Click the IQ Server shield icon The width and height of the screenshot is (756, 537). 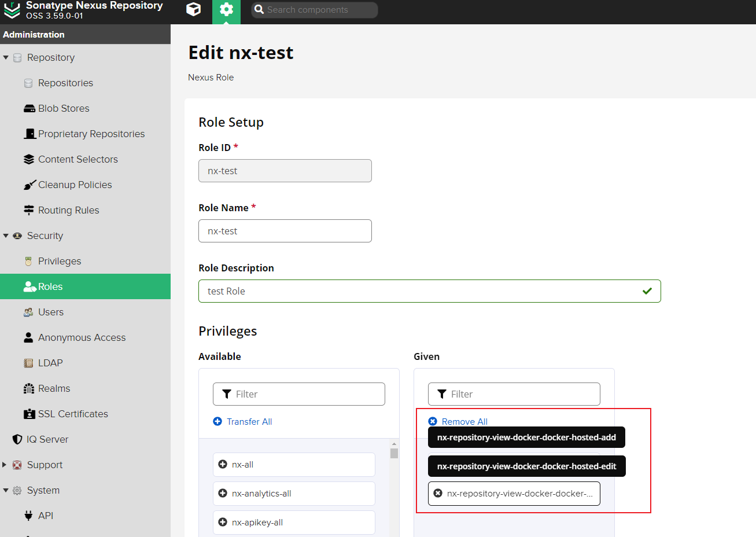coord(17,439)
